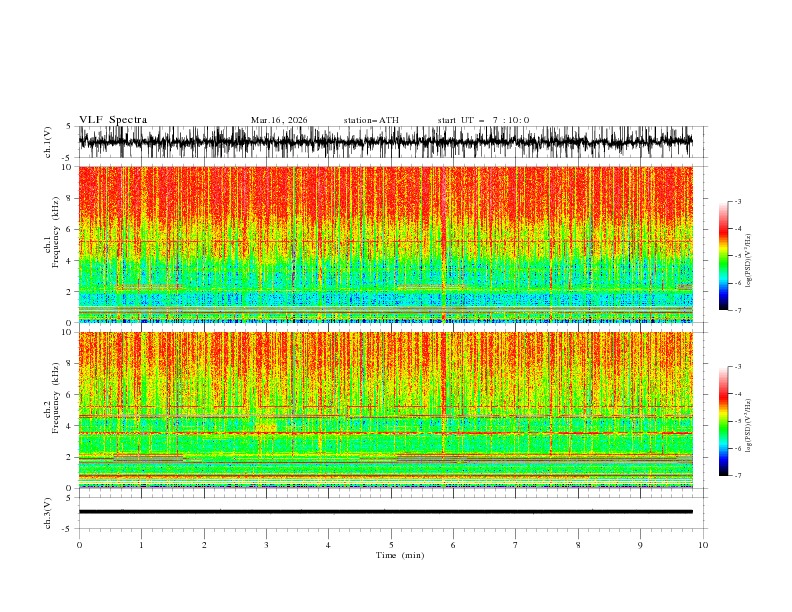
Task: Click the lower 'log(PSD)(V²/Hz)' colorbar label
Action: (749, 426)
